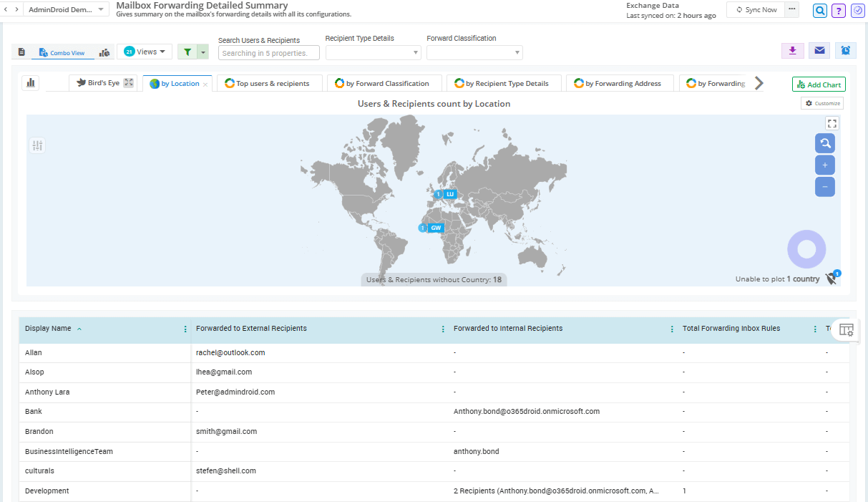868x502 pixels.
Task: Click the Search Users & Recipients field
Action: tap(268, 52)
